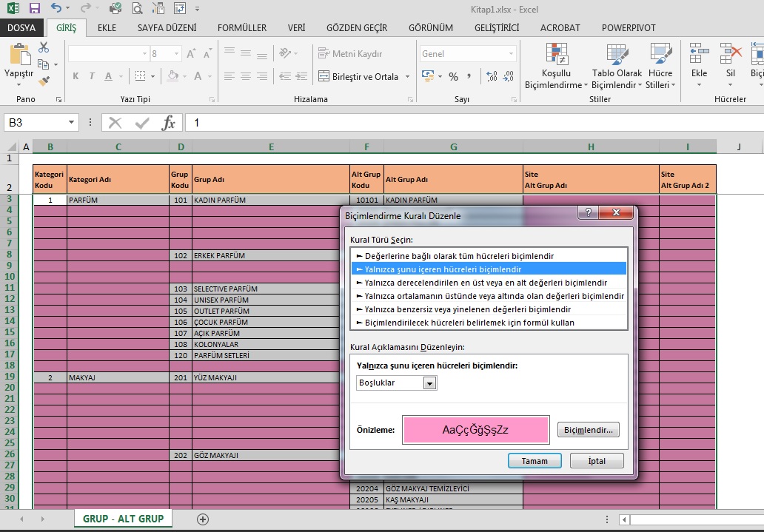Viewport: 764px width, 532px height.
Task: Click Metni Kaydır wrap text
Action: click(x=350, y=53)
